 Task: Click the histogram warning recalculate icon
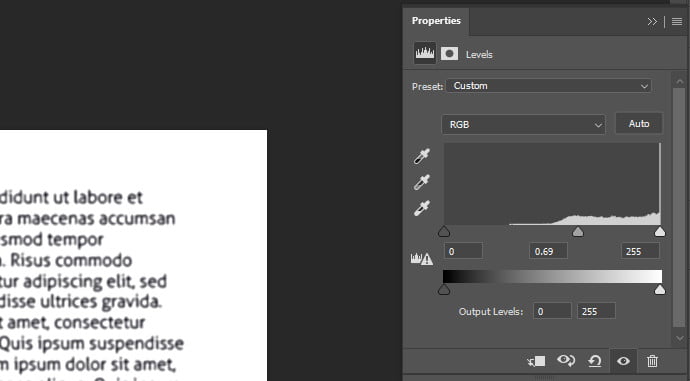click(422, 259)
